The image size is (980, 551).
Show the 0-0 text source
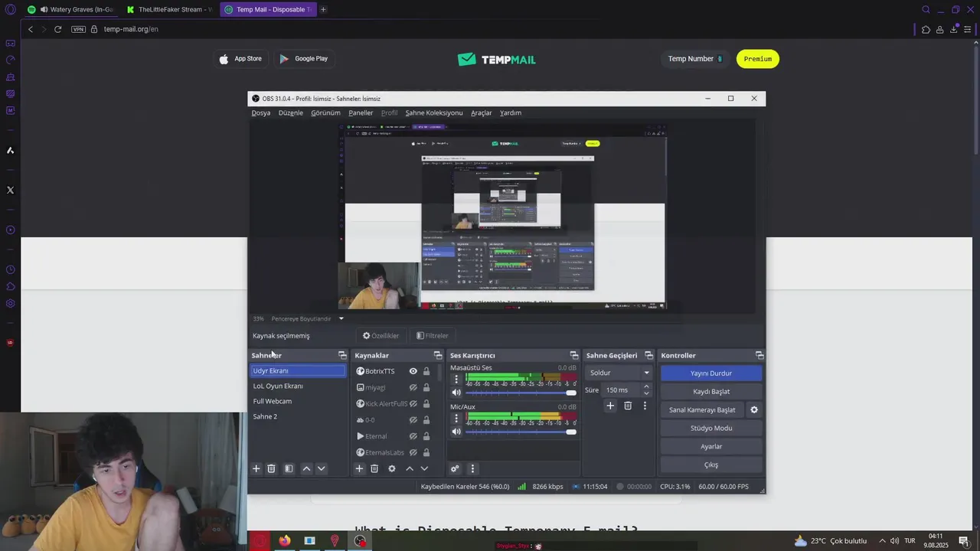click(413, 420)
